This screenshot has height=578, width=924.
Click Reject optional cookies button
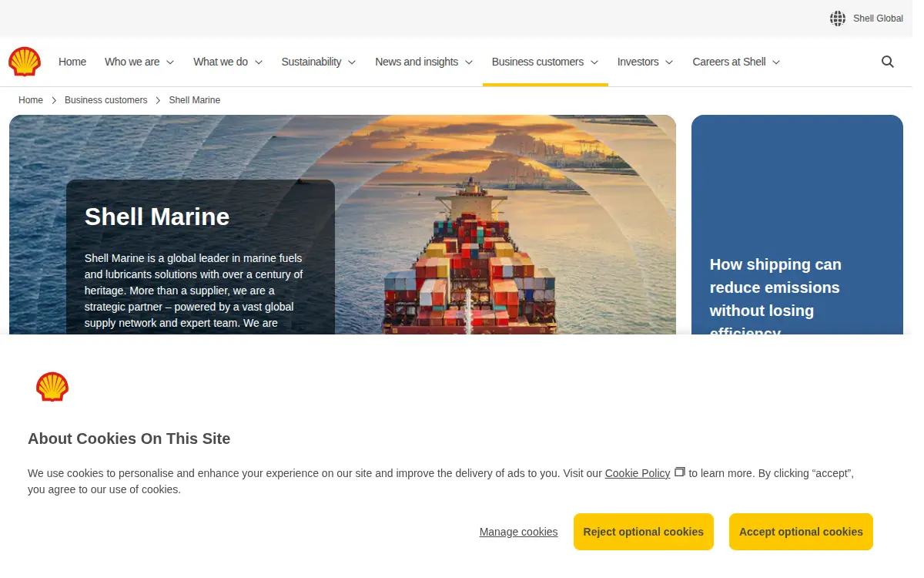click(644, 532)
